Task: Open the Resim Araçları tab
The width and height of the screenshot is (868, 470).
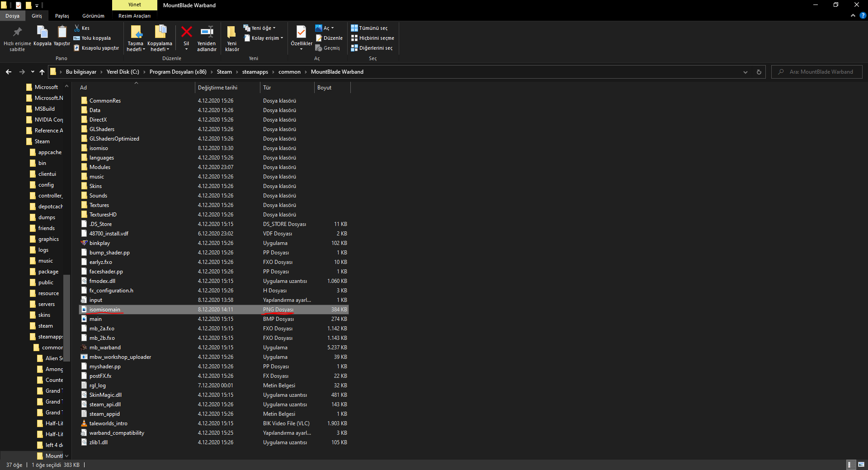Action: [x=135, y=16]
